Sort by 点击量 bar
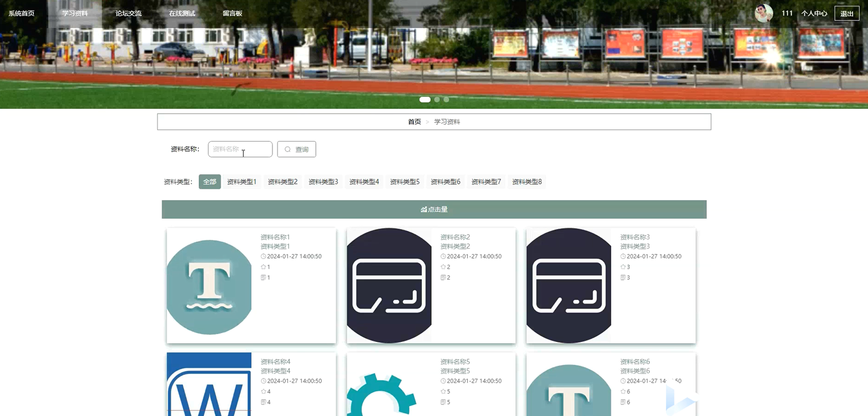 434,209
